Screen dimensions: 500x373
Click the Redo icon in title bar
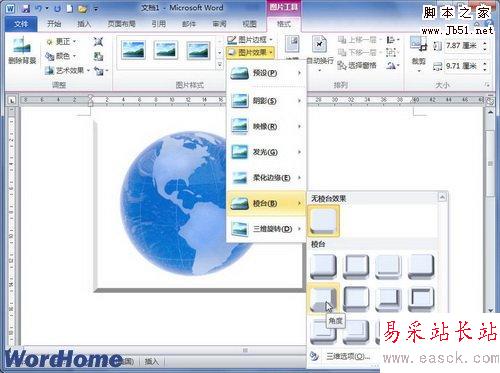point(57,9)
